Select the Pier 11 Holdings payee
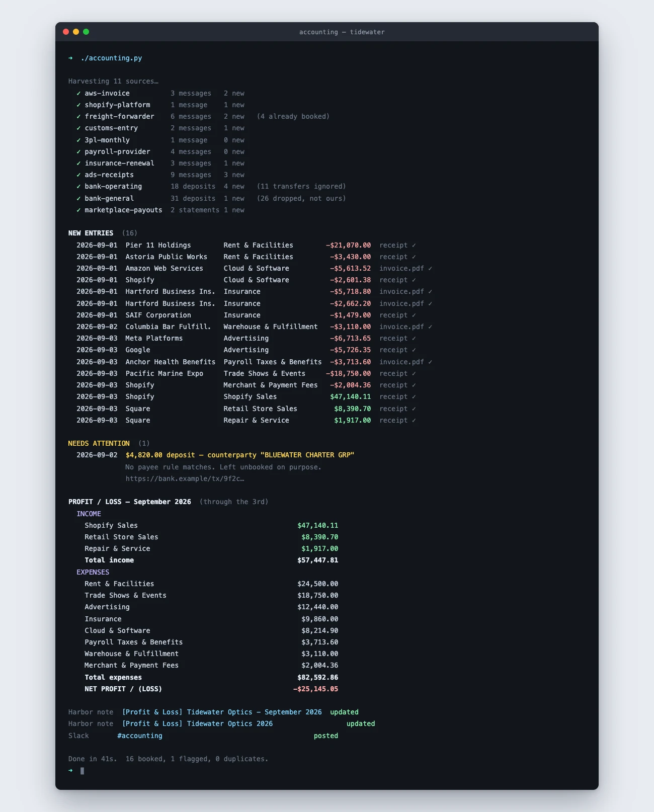The image size is (654, 812). tap(158, 245)
